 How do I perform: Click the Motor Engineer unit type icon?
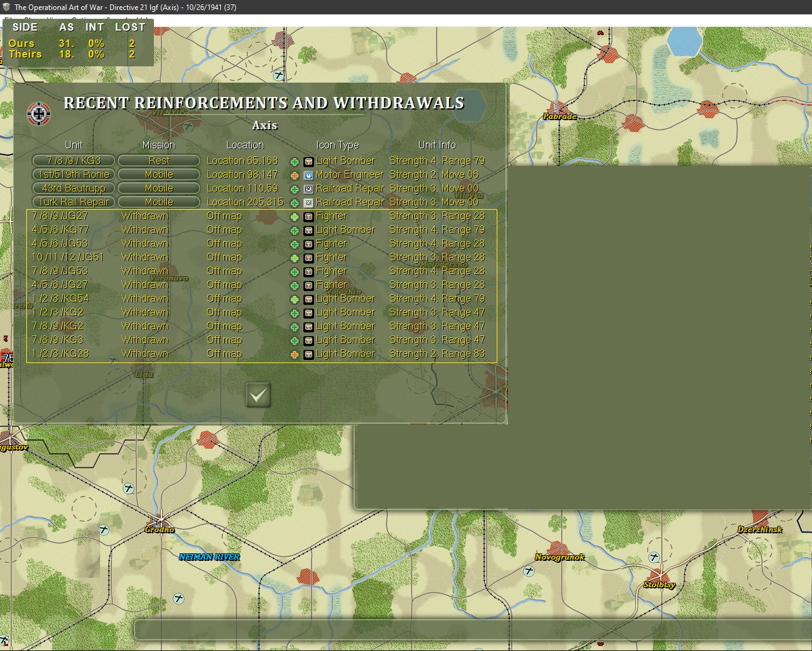point(308,175)
